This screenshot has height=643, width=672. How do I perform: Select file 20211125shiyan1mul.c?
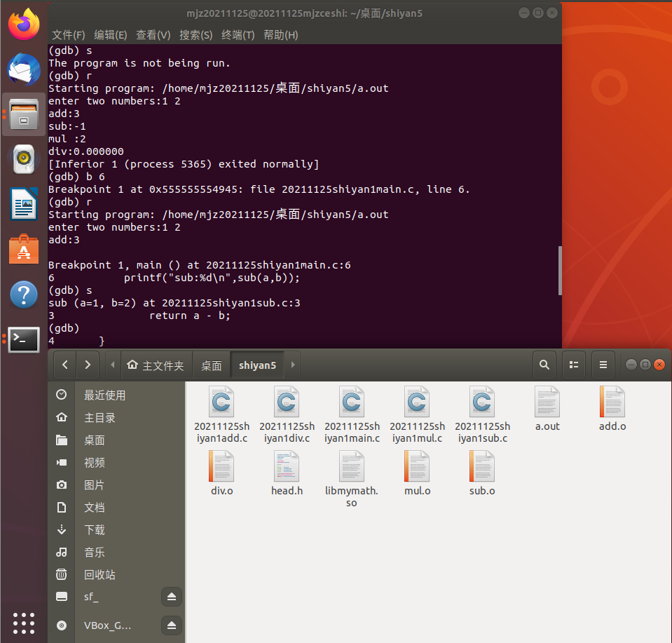417,414
